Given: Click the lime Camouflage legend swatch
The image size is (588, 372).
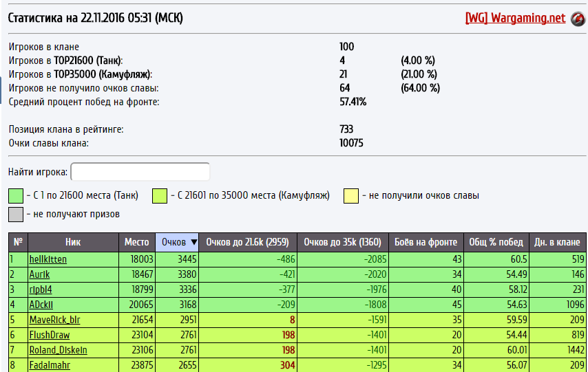Looking at the screenshot, I should (160, 196).
